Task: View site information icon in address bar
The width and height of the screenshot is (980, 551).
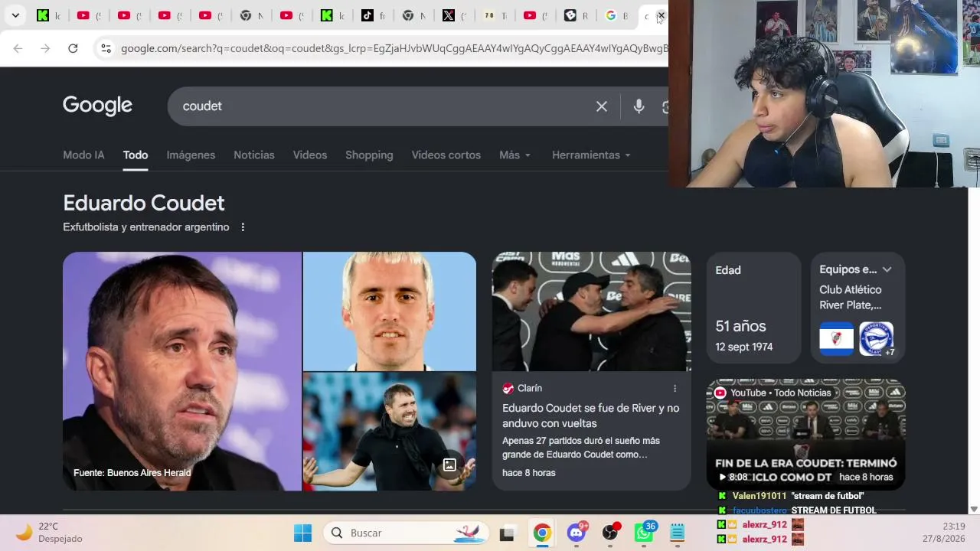Action: pyautogui.click(x=106, y=48)
